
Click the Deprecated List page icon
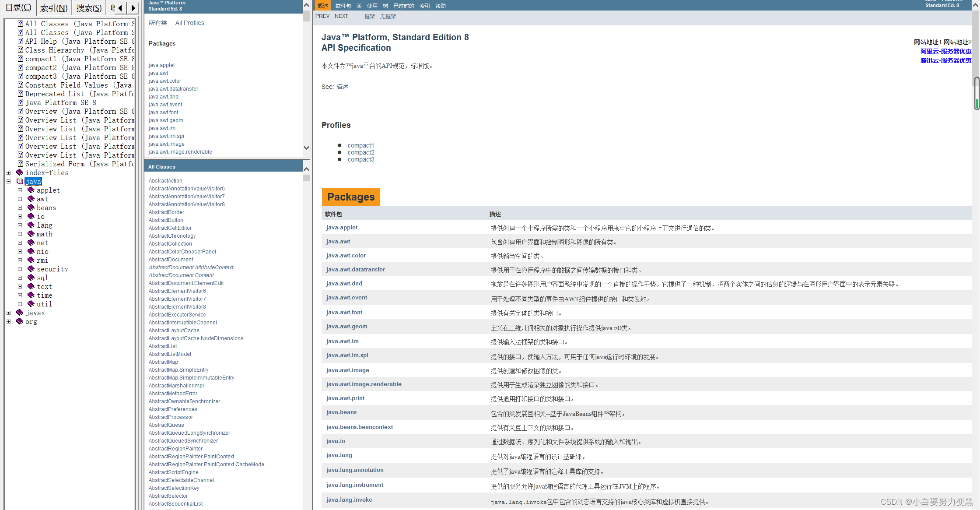[x=21, y=94]
